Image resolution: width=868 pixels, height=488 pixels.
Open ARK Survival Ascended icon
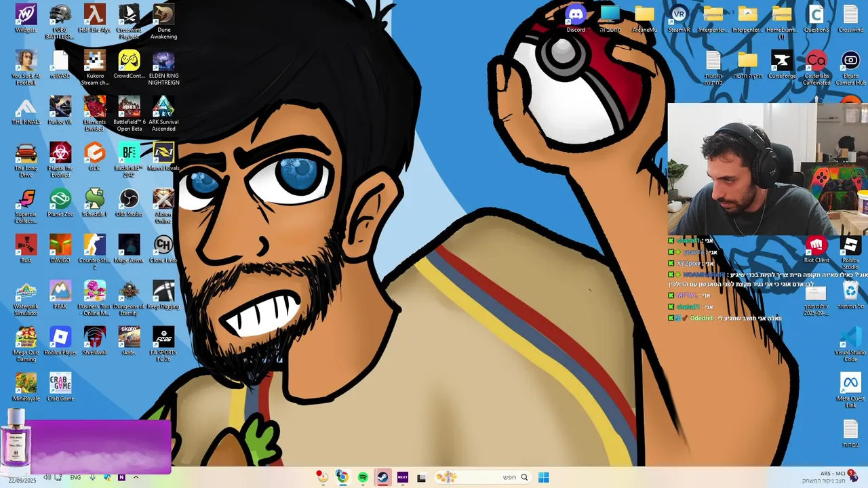pos(163,113)
